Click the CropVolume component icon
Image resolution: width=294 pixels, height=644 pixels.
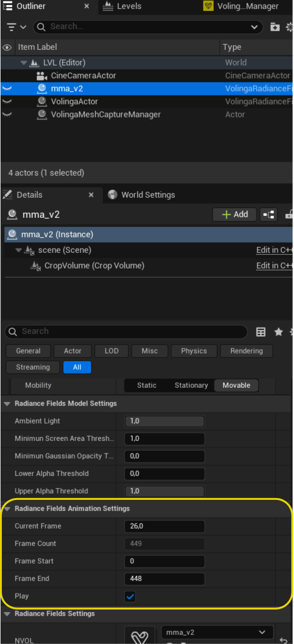[36, 266]
